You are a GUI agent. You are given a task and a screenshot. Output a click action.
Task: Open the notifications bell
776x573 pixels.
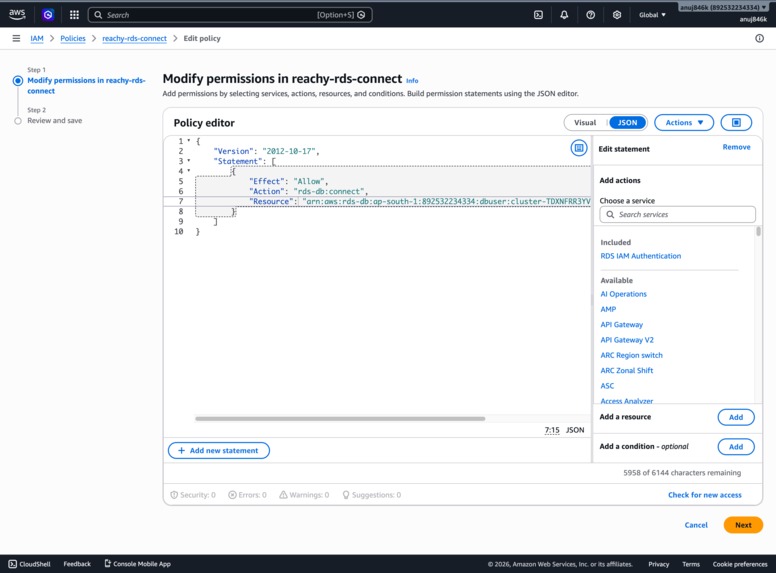(564, 15)
